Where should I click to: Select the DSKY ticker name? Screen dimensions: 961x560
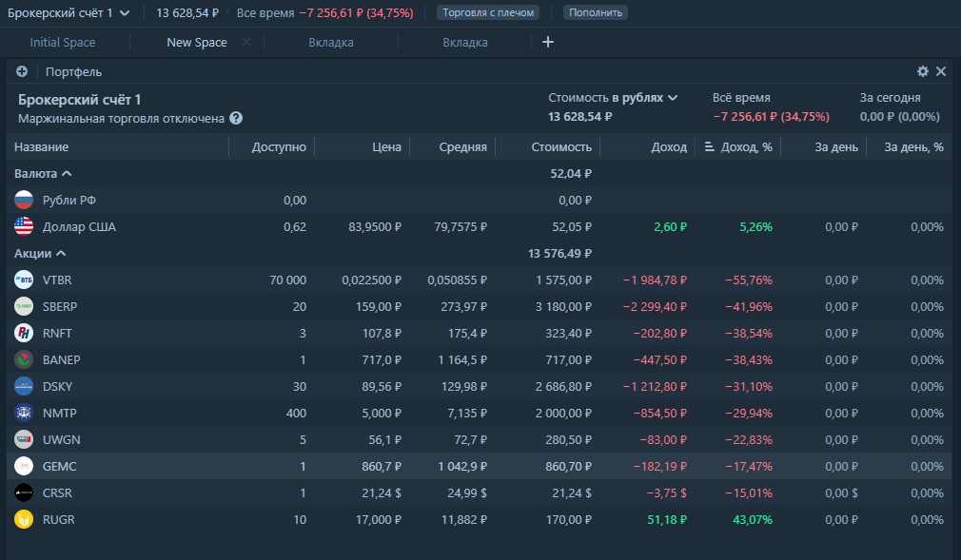coord(58,387)
